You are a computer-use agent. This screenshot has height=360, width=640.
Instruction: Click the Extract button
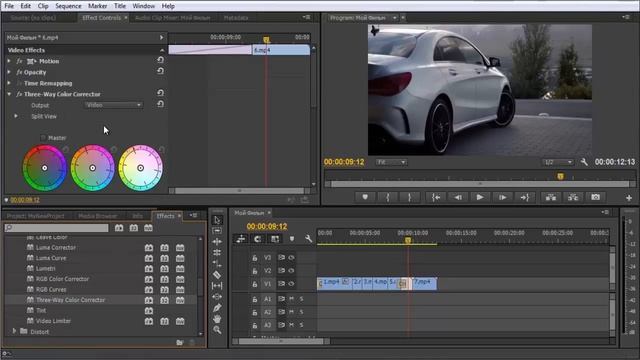(573, 198)
